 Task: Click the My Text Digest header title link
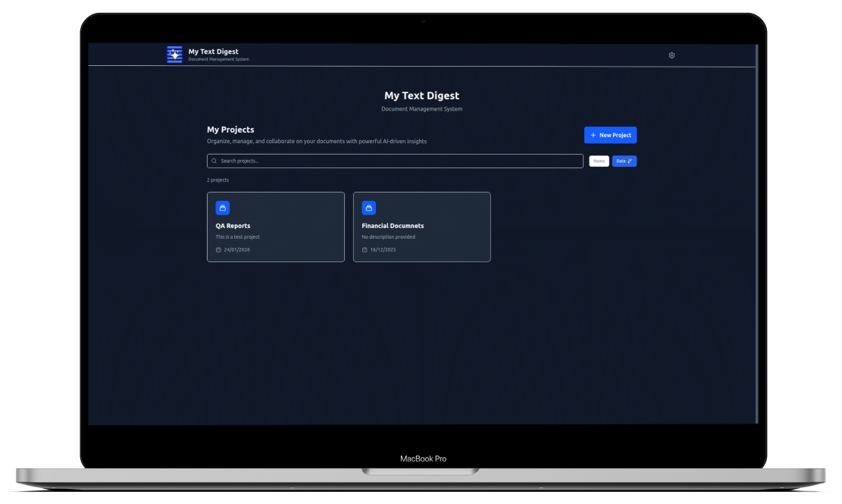coord(213,52)
